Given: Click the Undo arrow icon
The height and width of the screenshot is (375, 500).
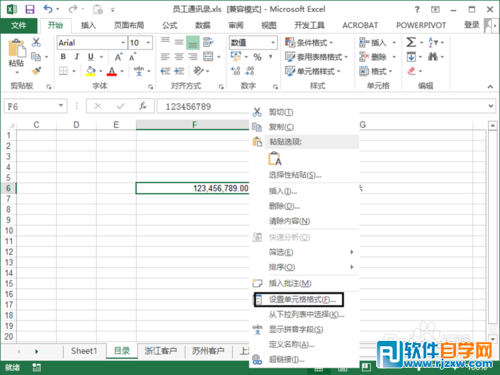Looking at the screenshot, I should [48, 9].
